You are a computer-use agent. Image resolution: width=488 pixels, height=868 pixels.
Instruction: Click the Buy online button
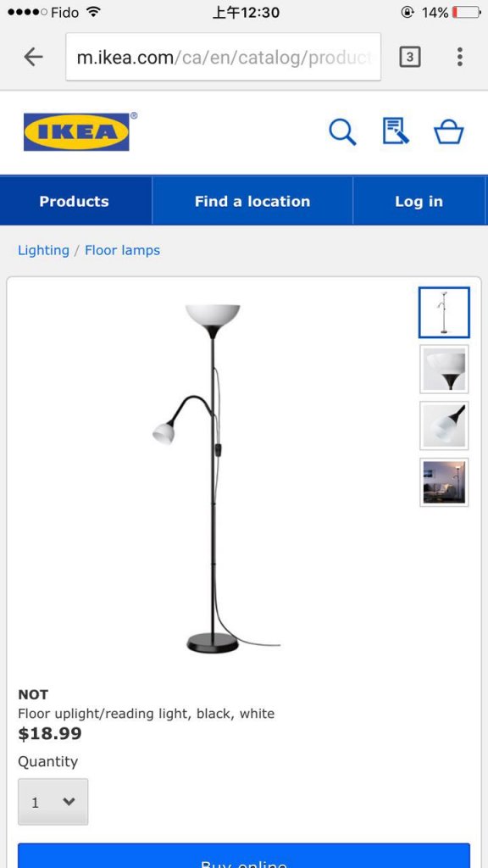244,856
